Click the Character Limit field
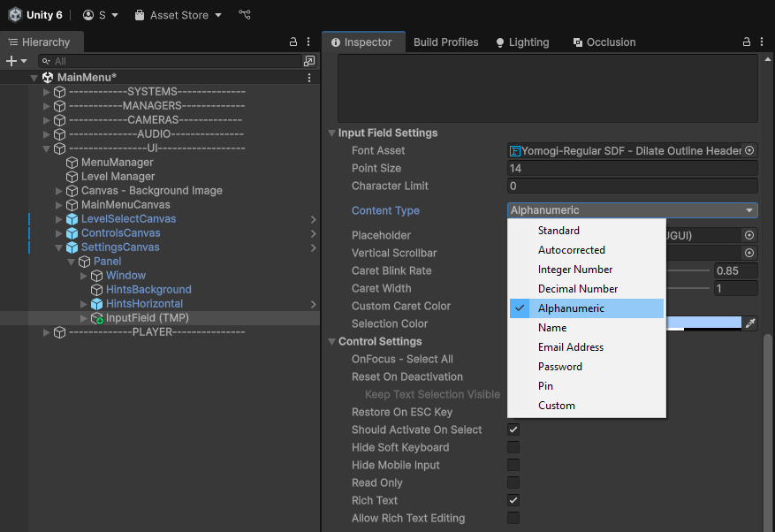This screenshot has height=532, width=775. click(x=632, y=186)
